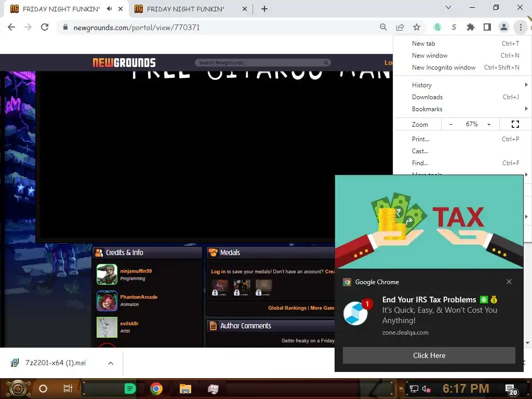The height and width of the screenshot is (399, 532).
Task: Select the first locked medal
Action: pyautogui.click(x=220, y=288)
